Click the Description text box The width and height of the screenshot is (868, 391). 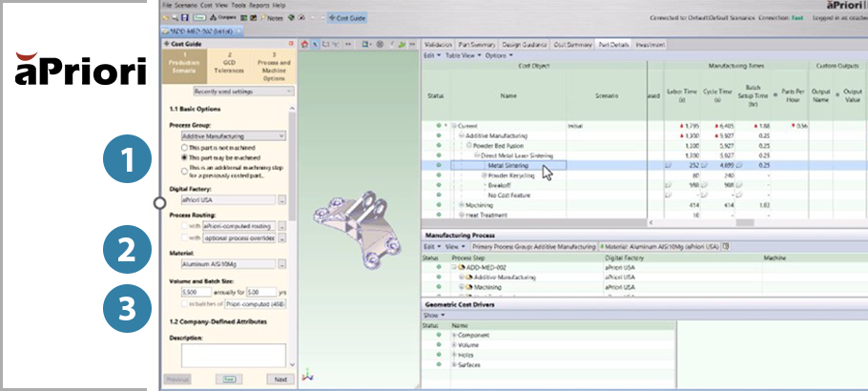point(234,356)
